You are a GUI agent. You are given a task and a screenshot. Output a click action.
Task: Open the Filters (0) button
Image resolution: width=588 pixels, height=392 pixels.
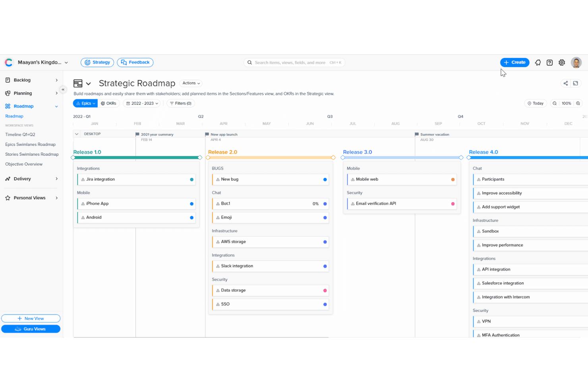click(x=180, y=103)
